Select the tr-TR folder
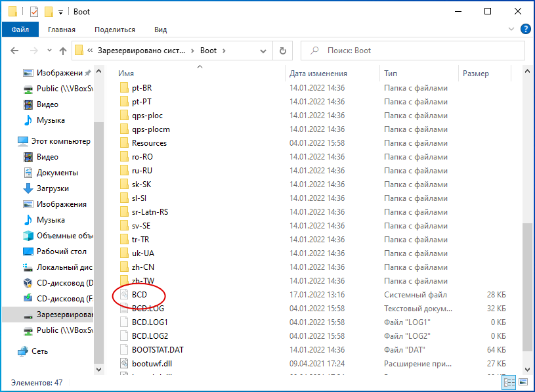 click(x=140, y=240)
